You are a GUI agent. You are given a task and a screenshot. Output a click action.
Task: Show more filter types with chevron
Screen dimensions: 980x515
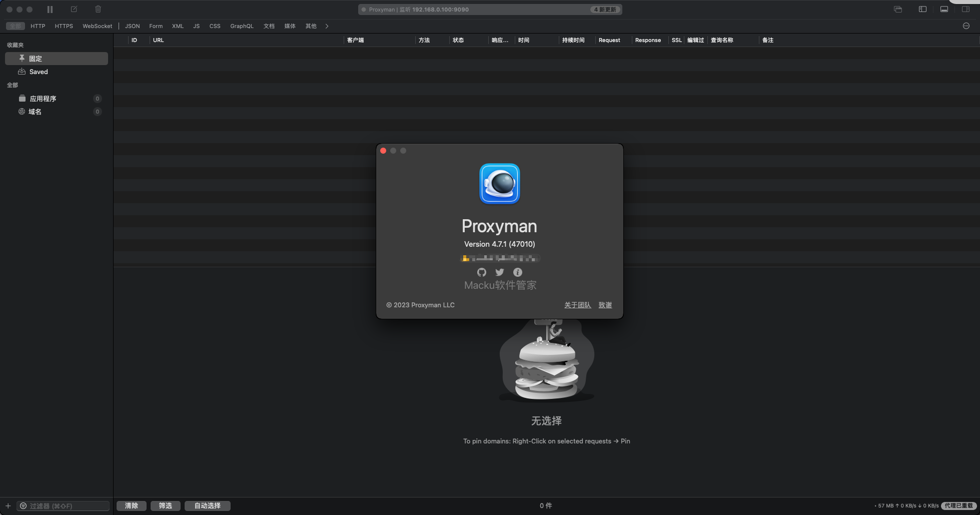click(327, 26)
